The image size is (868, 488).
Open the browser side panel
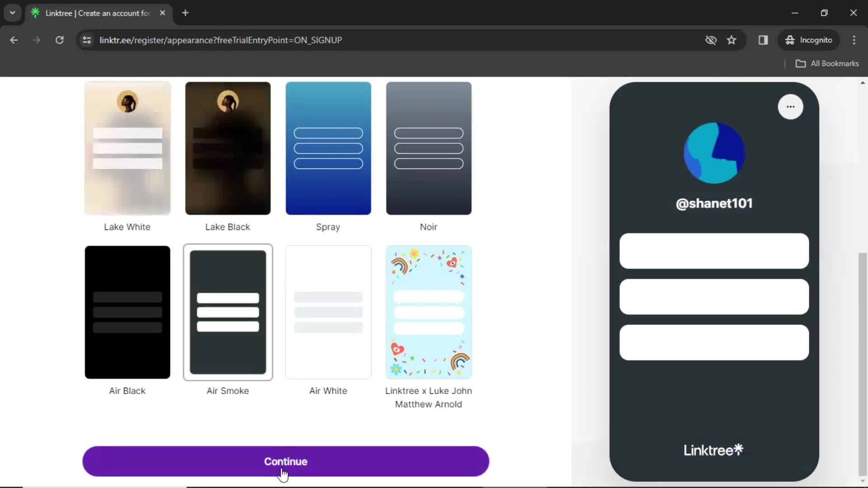pyautogui.click(x=763, y=40)
